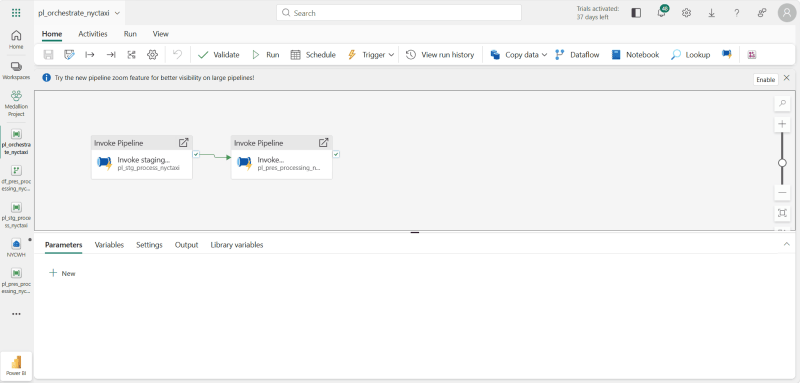Open Medallion Project workspace in sidebar
The width and height of the screenshot is (800, 383).
(x=16, y=104)
